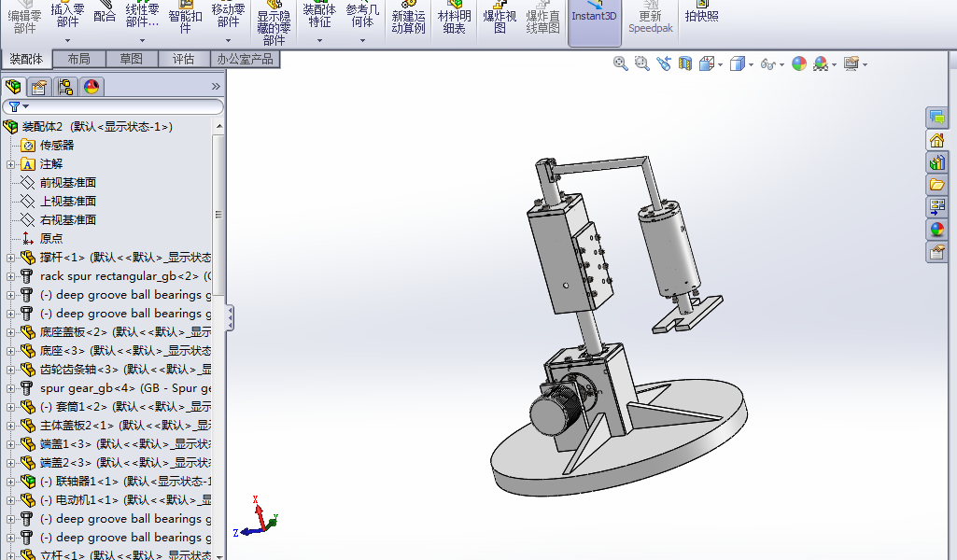Expand the 撑杆<1> component
Viewport: 957px width, 560px height.
click(x=10, y=258)
